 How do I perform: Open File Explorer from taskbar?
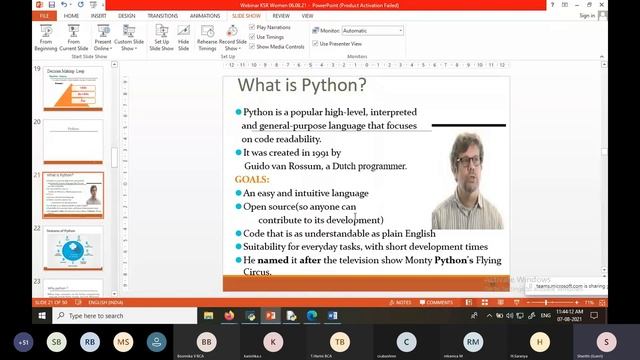209,316
